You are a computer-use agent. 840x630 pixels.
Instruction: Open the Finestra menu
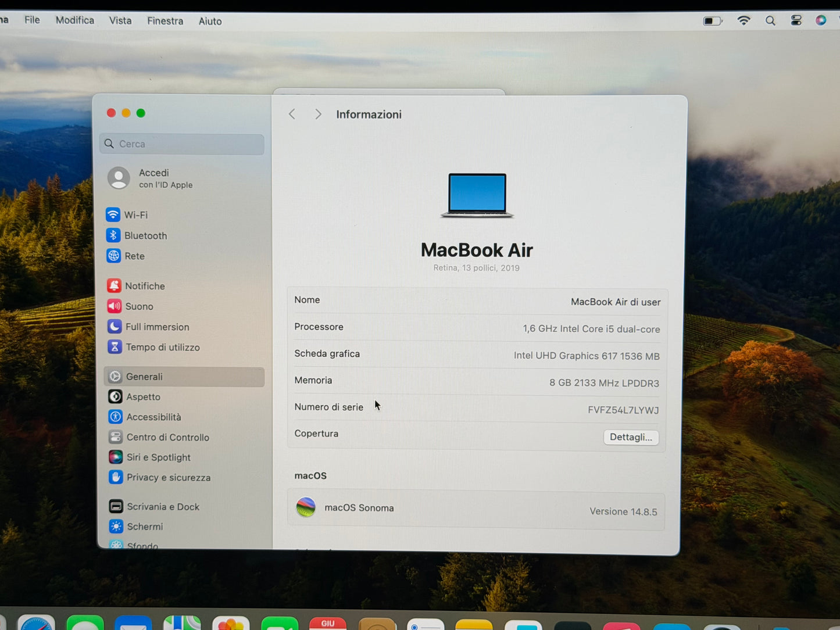[x=165, y=21]
